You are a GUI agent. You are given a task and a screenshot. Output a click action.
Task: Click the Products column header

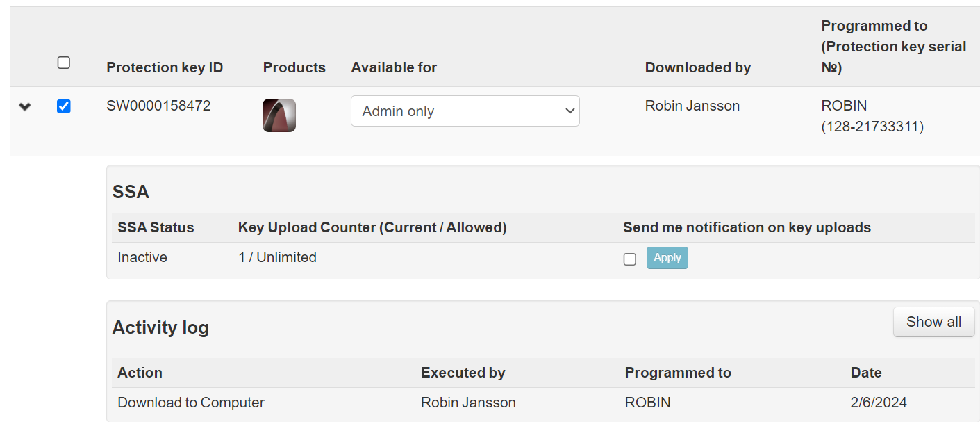294,67
